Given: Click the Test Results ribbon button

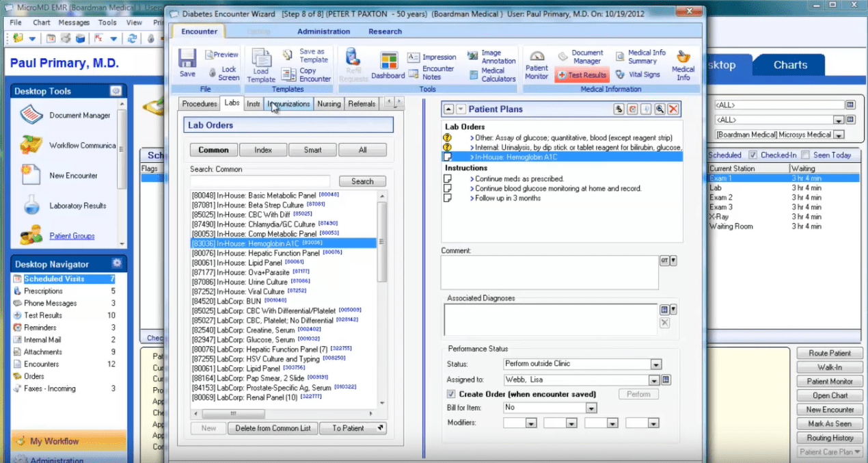Looking at the screenshot, I should (581, 75).
